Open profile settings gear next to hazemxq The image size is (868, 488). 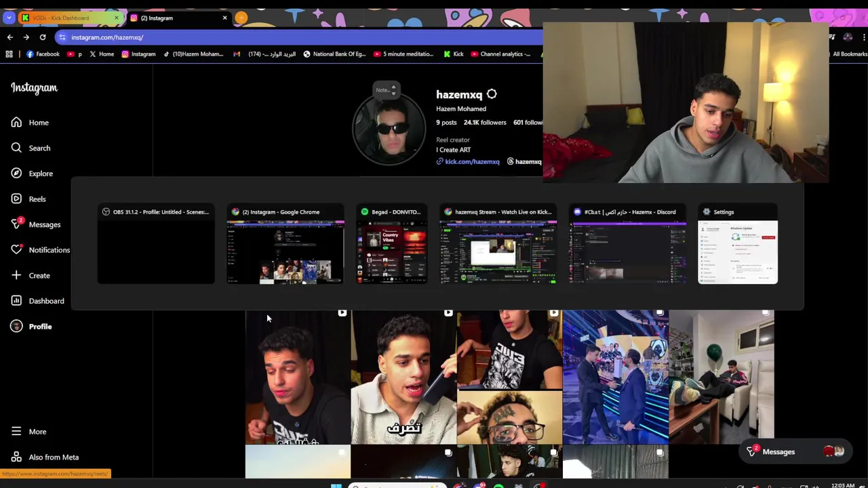[492, 94]
